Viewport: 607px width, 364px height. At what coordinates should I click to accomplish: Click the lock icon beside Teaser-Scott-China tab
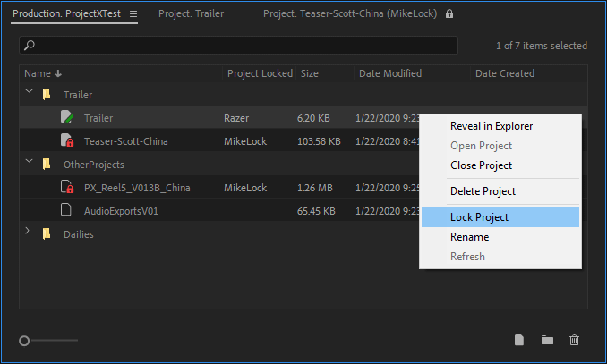[449, 14]
